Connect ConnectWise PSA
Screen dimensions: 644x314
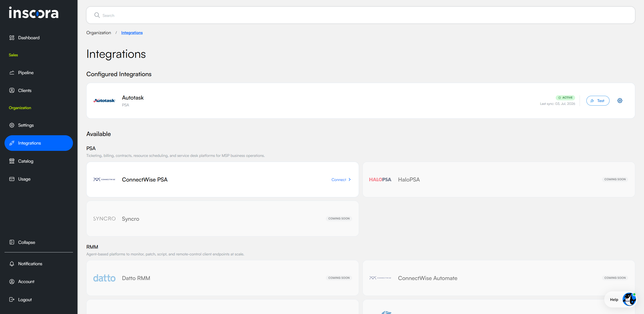point(341,180)
